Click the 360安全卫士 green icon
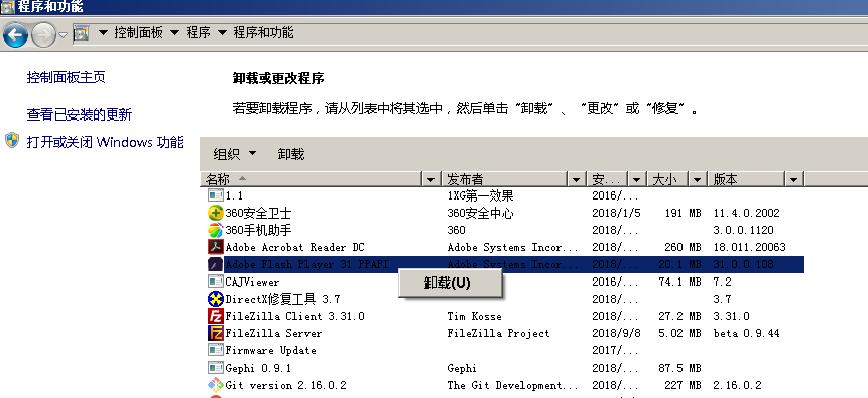 point(215,213)
